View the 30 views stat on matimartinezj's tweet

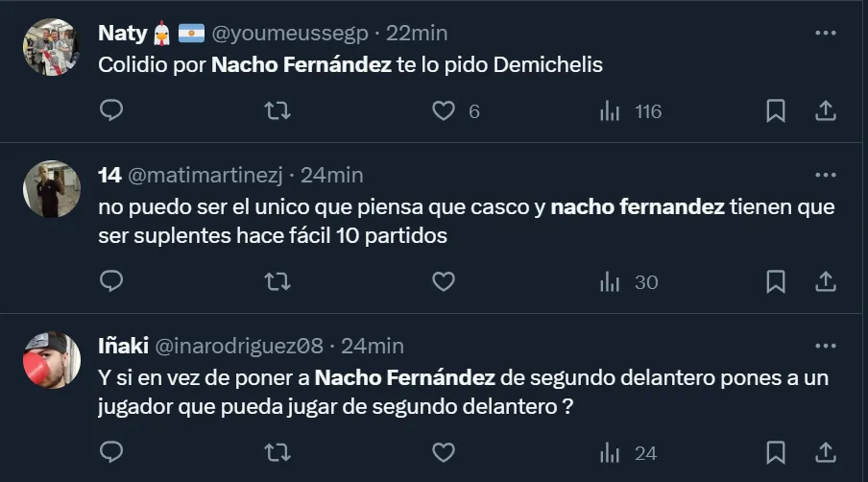(630, 281)
